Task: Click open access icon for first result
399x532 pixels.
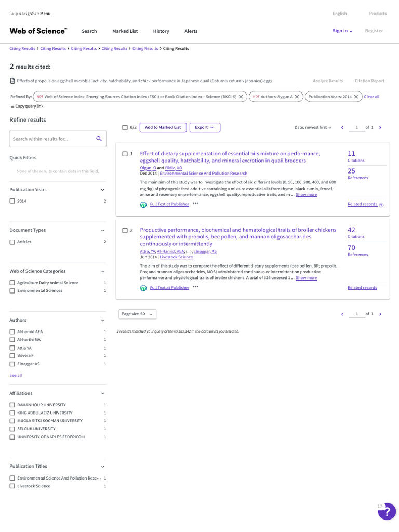Action: pyautogui.click(x=143, y=205)
